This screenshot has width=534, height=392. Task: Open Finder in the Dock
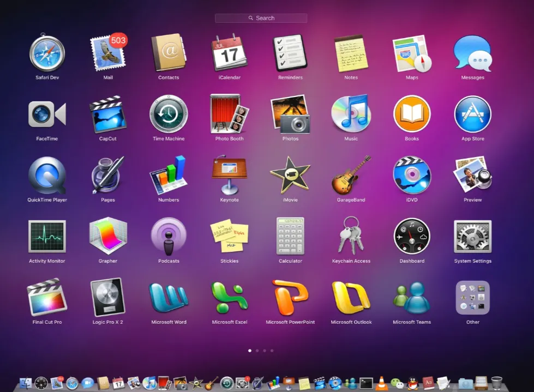click(26, 383)
